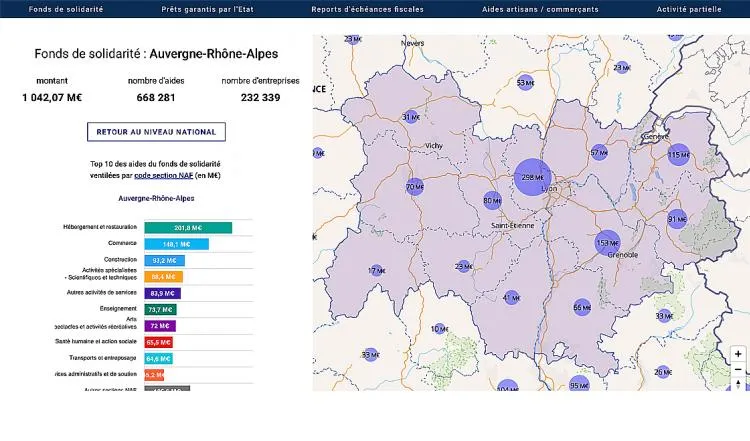Select the 31 M€ bubble north of Vichy

click(x=410, y=117)
